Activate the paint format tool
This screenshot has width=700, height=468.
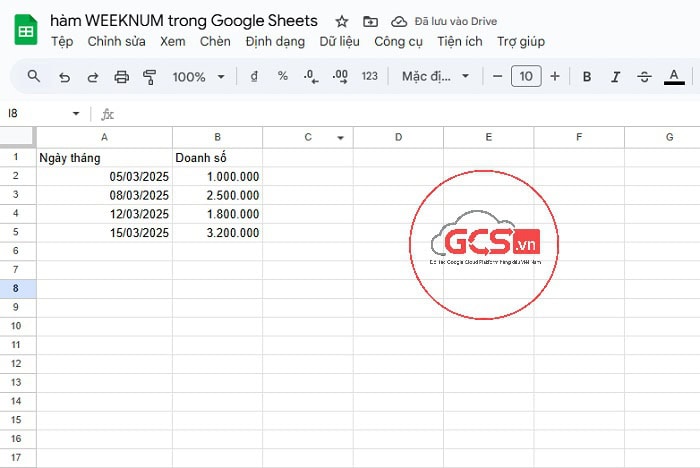pos(150,76)
